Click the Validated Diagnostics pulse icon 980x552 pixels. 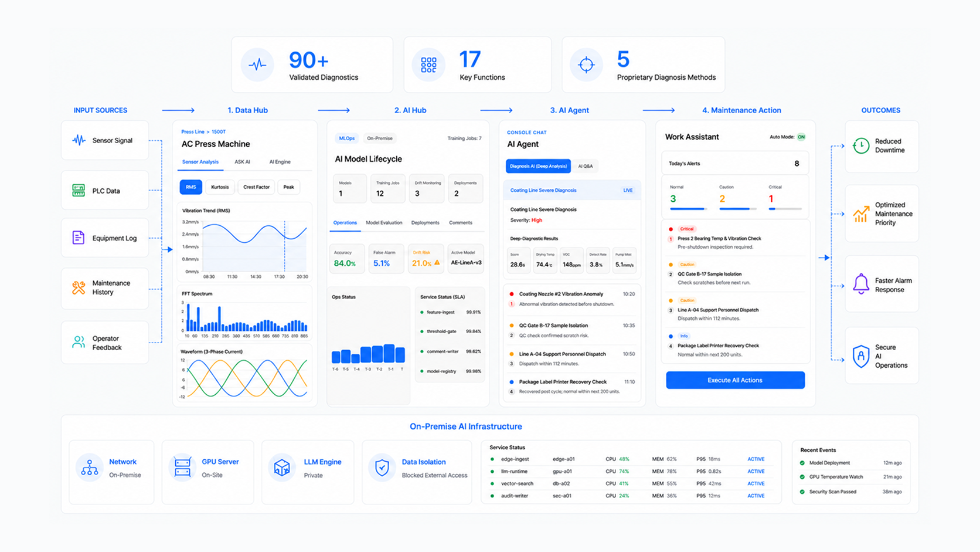coord(257,65)
